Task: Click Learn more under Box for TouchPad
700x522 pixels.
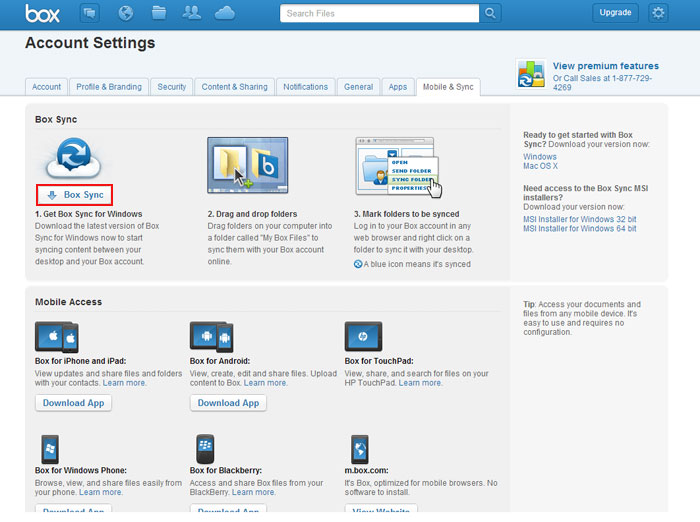Action: (x=420, y=383)
